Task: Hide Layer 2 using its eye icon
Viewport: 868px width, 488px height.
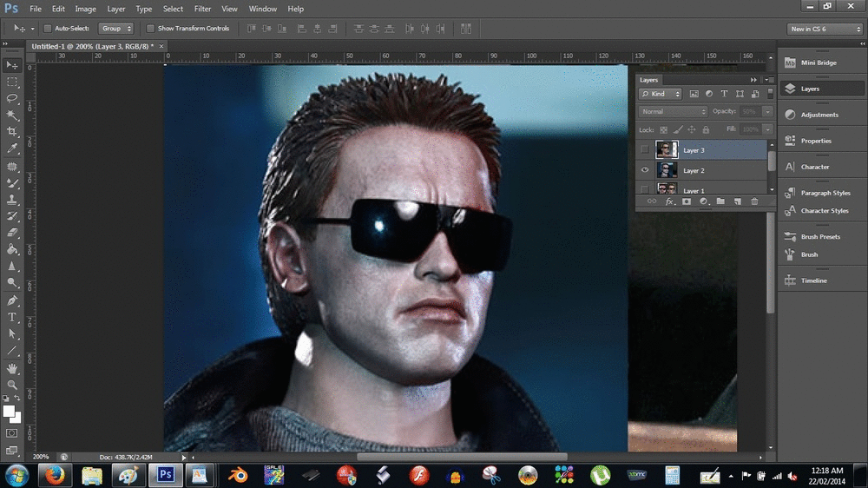Action: coord(644,170)
